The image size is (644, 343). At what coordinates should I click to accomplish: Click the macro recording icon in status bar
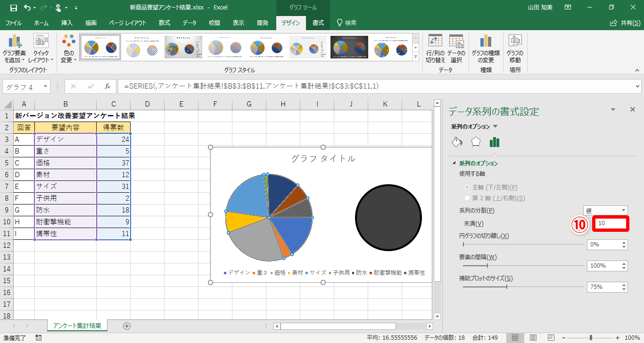pos(39,338)
